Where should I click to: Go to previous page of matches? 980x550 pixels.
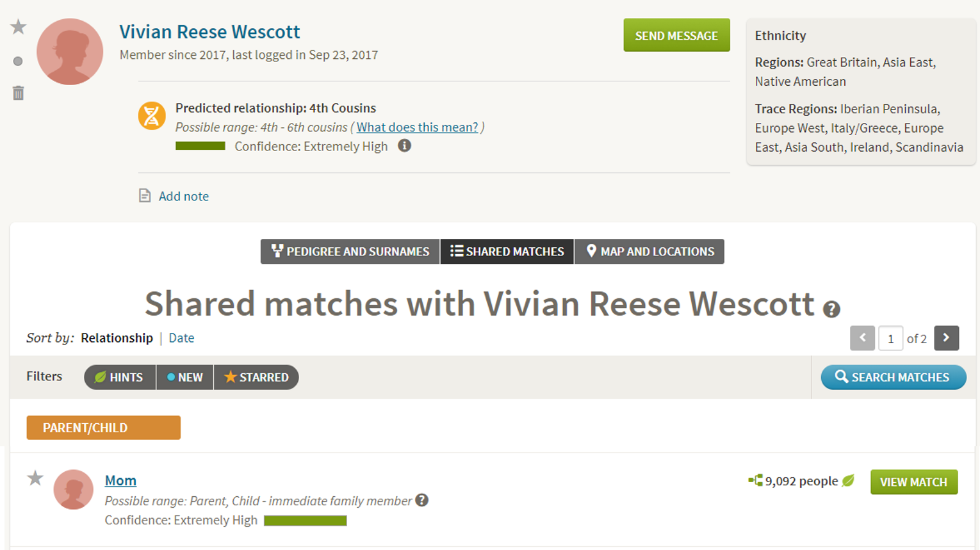point(862,338)
